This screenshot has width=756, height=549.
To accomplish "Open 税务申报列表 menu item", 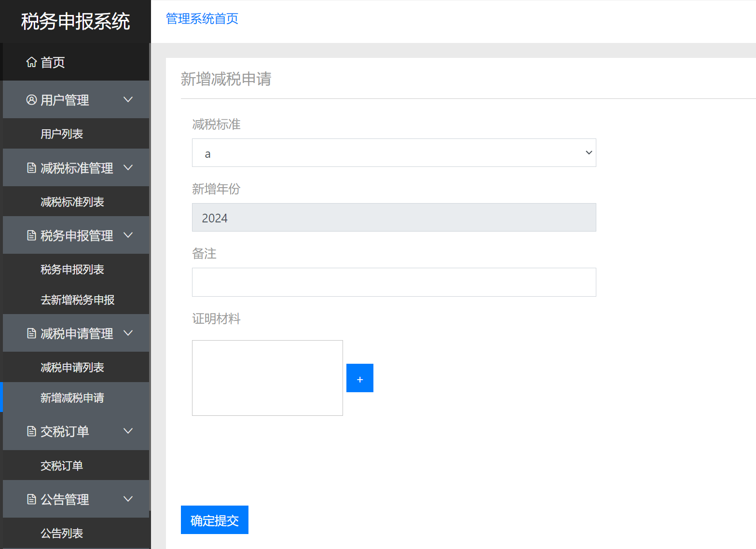I will pyautogui.click(x=76, y=269).
